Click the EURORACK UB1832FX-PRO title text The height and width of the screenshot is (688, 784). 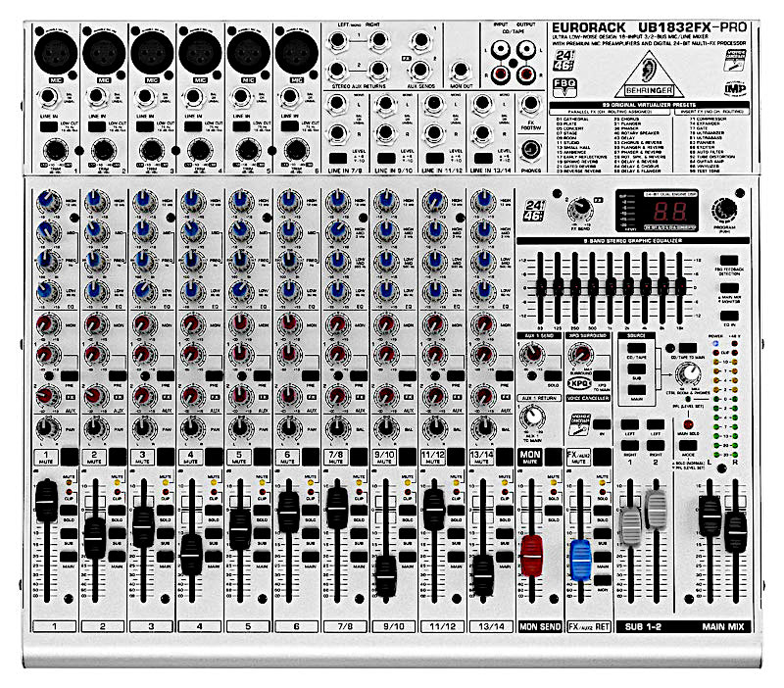649,27
